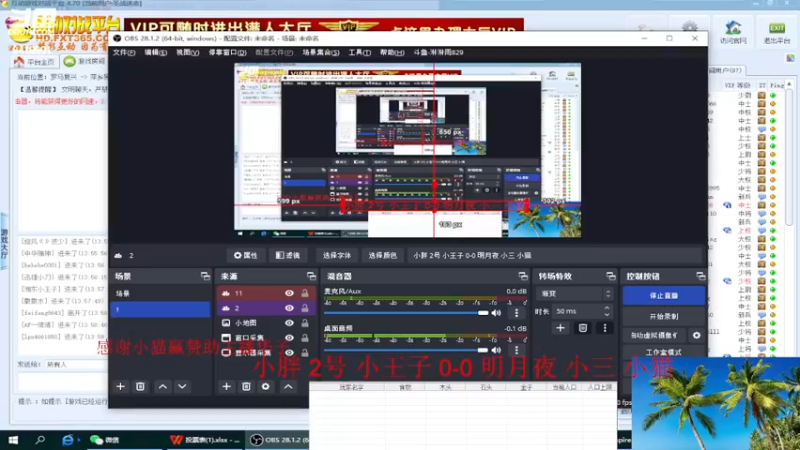Screen dimensions: 800x450
Task: Toggle visibility of source 2
Action: click(x=289, y=308)
